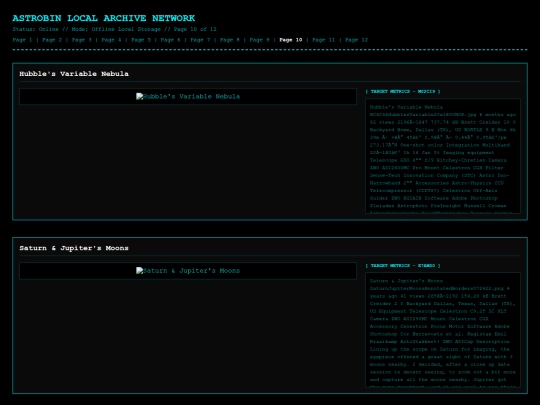Select Page 6 in navigation

170,40
